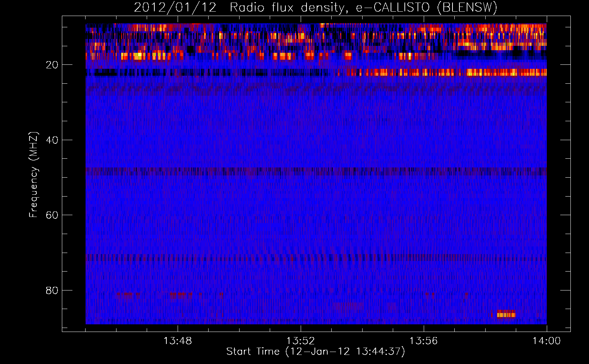Click the 20 MHz frequency tick label

pos(52,65)
